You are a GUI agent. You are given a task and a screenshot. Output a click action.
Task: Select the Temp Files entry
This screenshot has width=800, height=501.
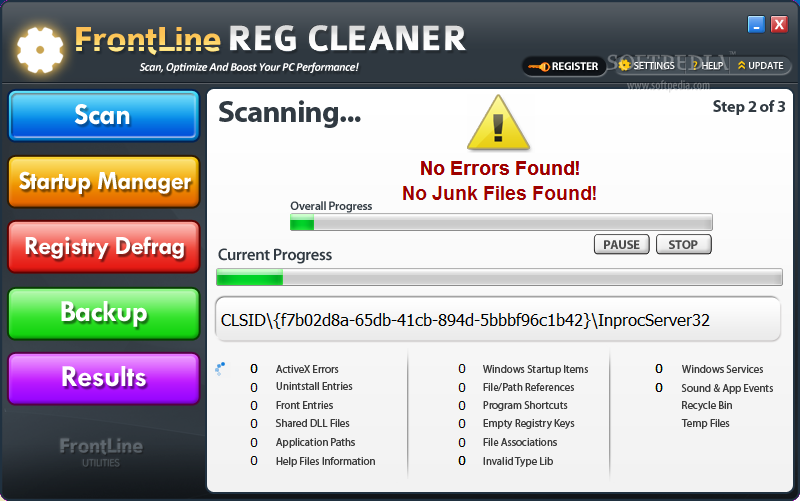[x=705, y=423]
